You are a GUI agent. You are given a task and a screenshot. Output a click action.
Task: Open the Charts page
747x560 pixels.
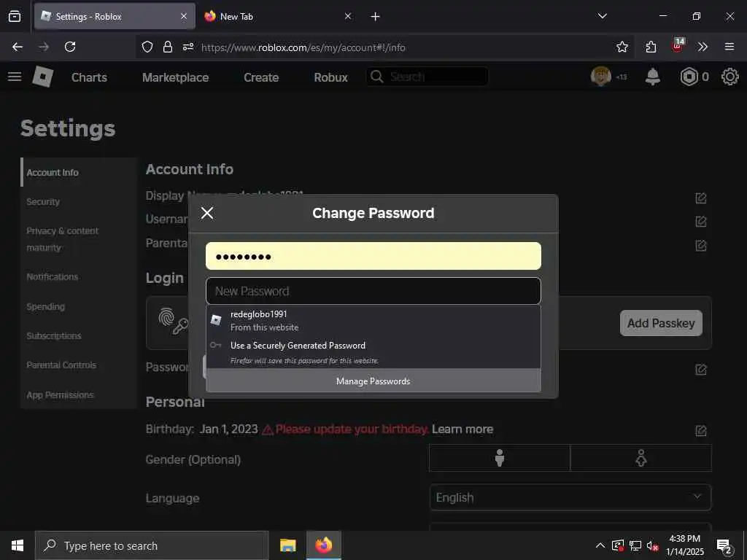point(89,77)
